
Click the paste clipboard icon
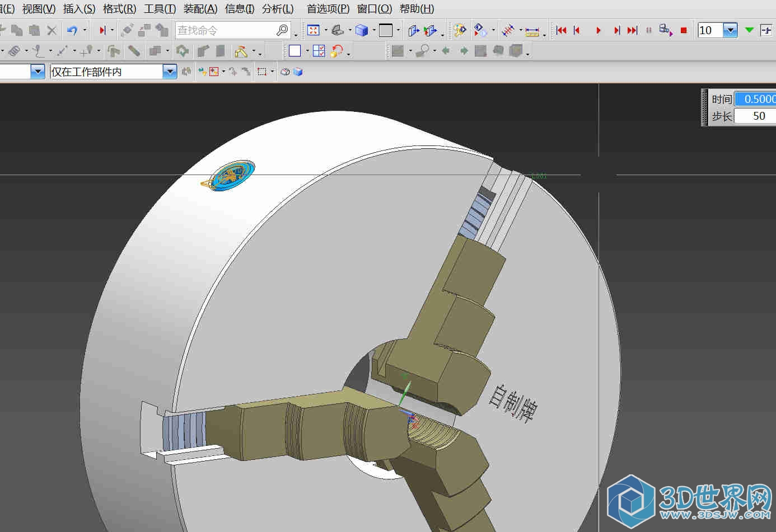tap(34, 30)
